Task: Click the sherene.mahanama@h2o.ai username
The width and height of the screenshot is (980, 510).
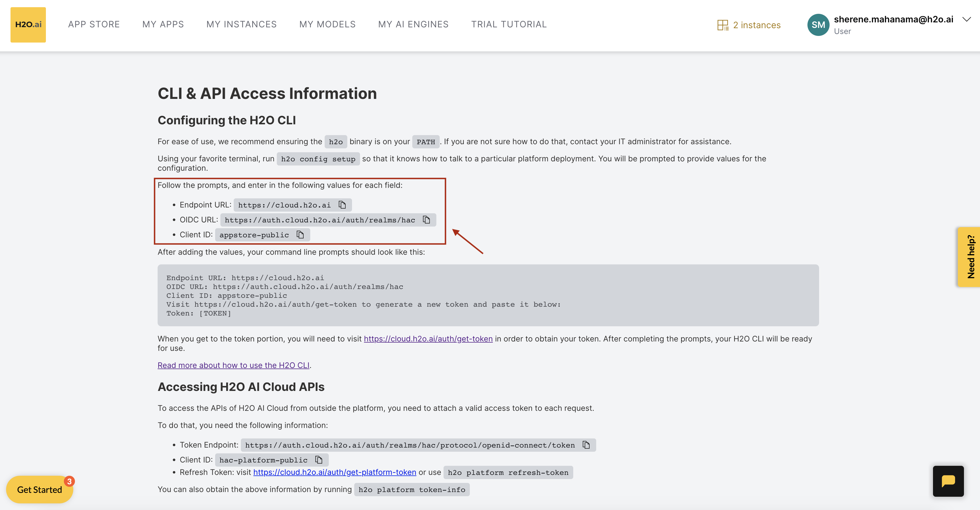Action: 893,19
